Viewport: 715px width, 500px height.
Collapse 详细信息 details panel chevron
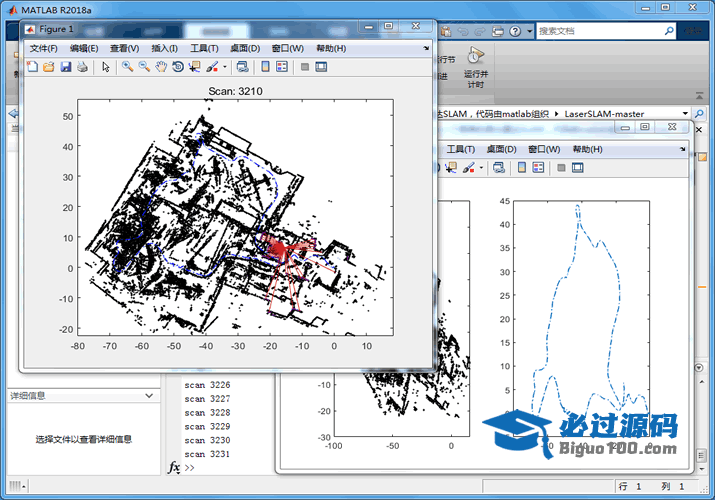click(149, 396)
